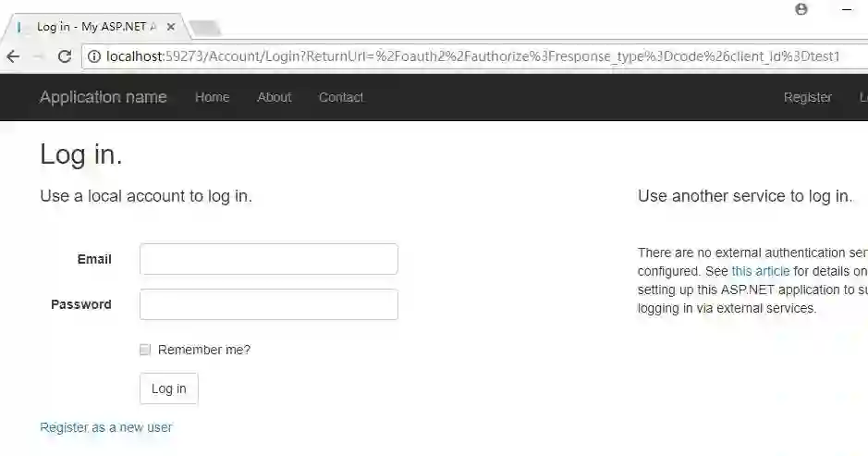Reload the page with refresh icon

[65, 56]
